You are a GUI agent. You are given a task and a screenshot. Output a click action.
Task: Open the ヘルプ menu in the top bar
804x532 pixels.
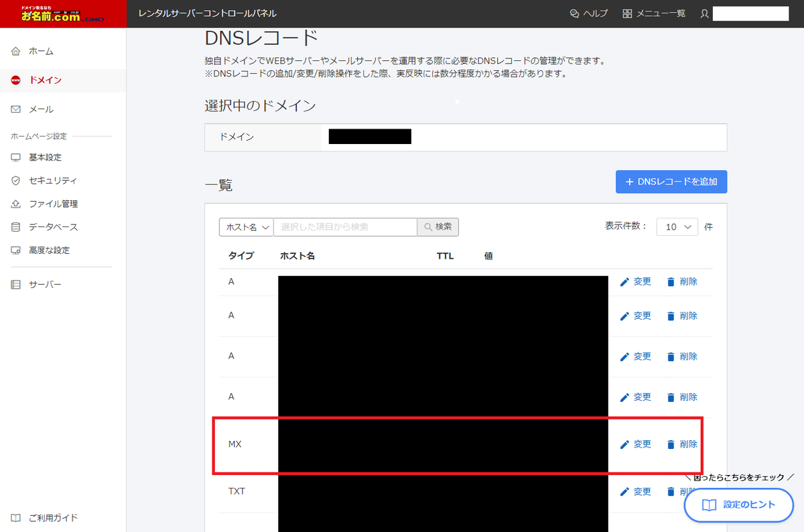click(588, 13)
